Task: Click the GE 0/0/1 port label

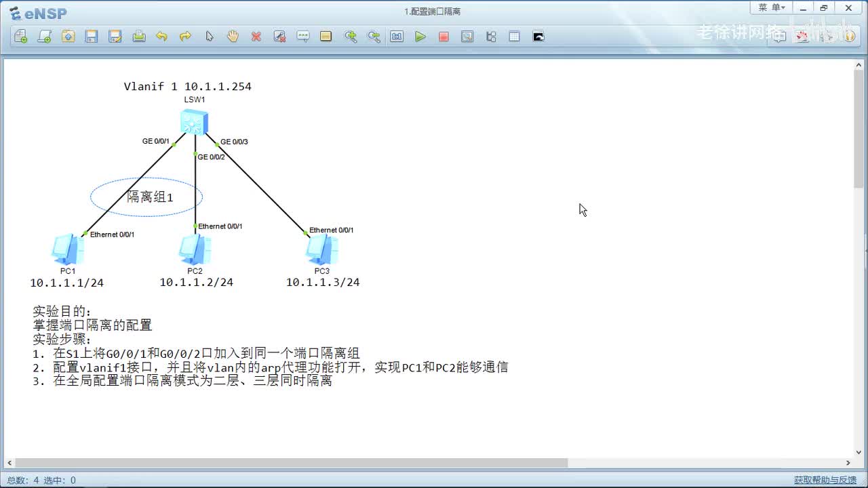Action: click(x=155, y=141)
